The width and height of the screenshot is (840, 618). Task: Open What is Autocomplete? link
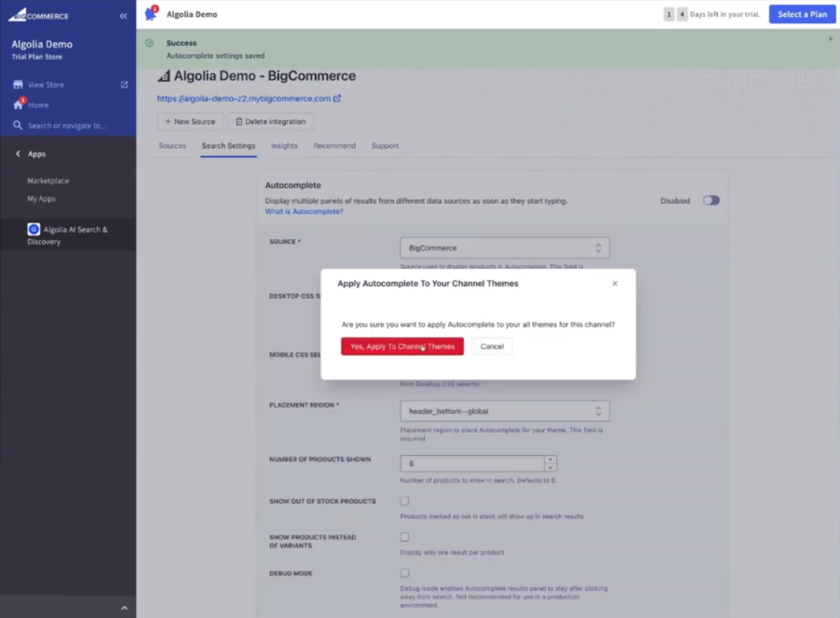click(x=305, y=211)
